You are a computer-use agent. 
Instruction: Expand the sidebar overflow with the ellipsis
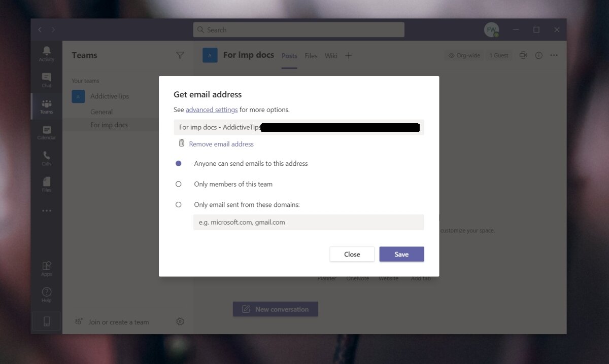coord(46,210)
